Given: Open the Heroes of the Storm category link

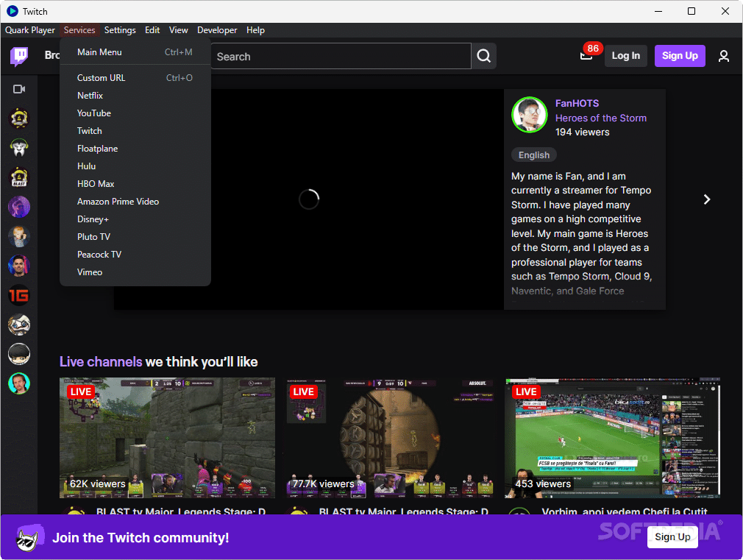Looking at the screenshot, I should pyautogui.click(x=601, y=118).
